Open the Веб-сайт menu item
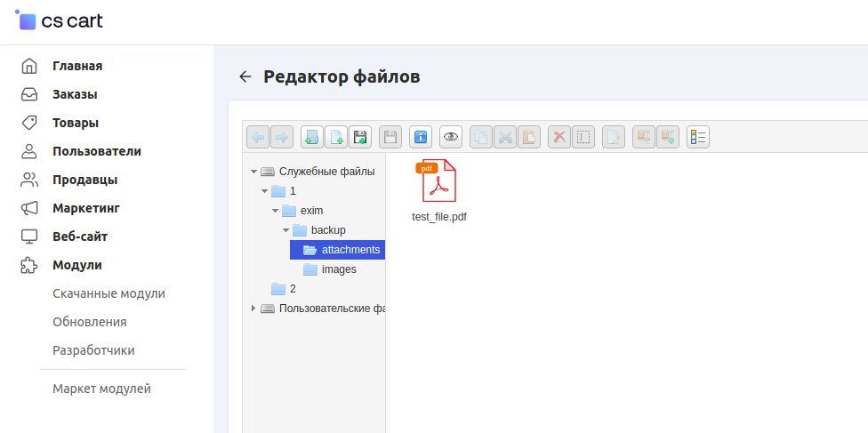 (x=80, y=237)
